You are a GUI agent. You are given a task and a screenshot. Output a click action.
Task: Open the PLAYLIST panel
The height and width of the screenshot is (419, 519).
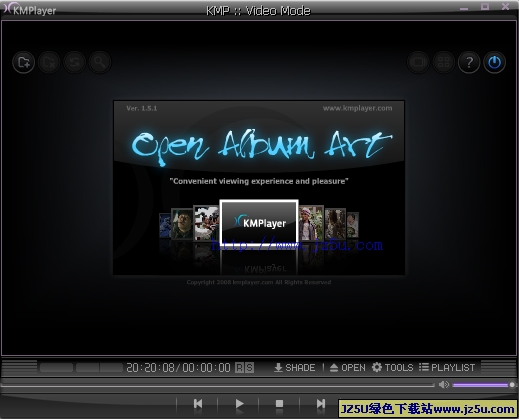coord(447,367)
